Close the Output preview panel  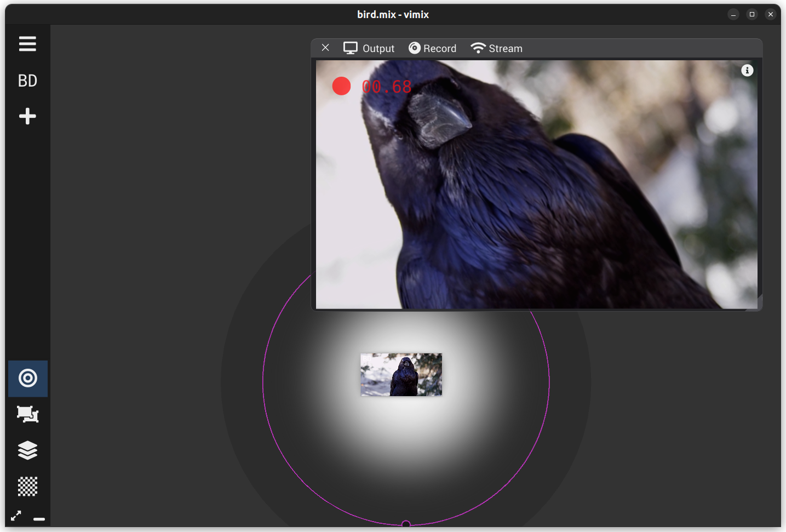325,48
